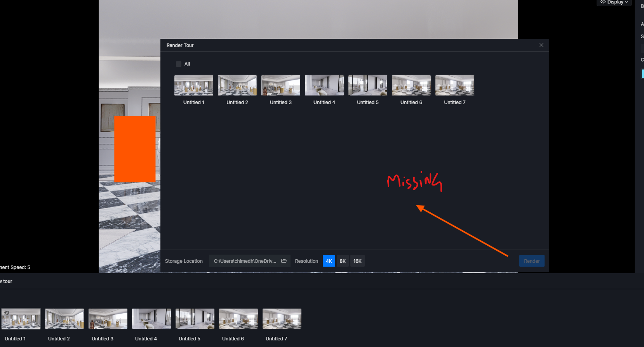Close the Render Tour dialog
The width and height of the screenshot is (644, 347).
click(541, 45)
